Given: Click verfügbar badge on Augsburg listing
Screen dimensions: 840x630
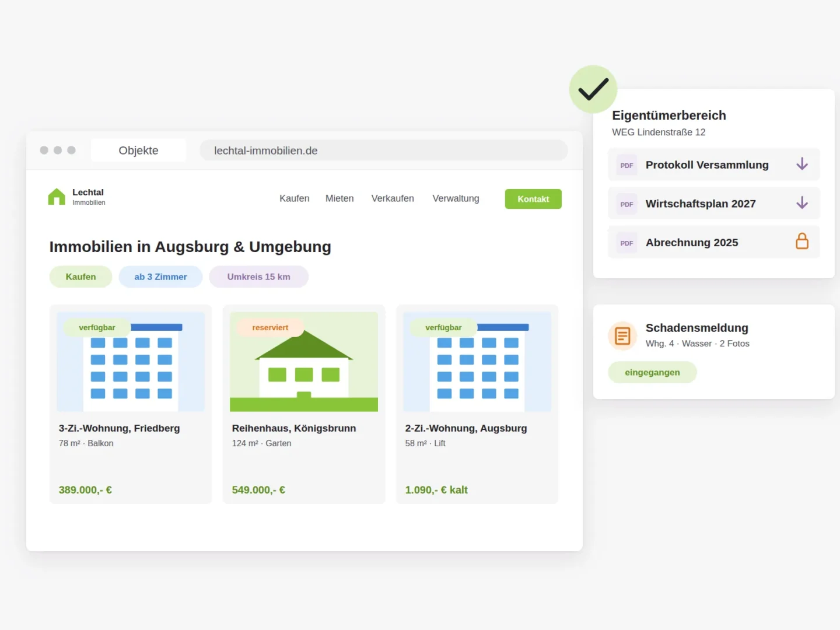Looking at the screenshot, I should [443, 327].
